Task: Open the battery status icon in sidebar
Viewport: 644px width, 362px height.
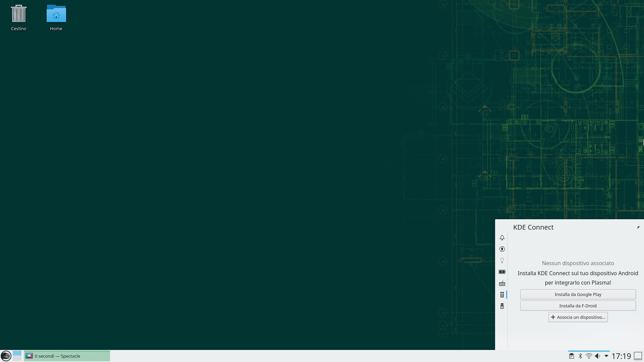Action: 502,272
